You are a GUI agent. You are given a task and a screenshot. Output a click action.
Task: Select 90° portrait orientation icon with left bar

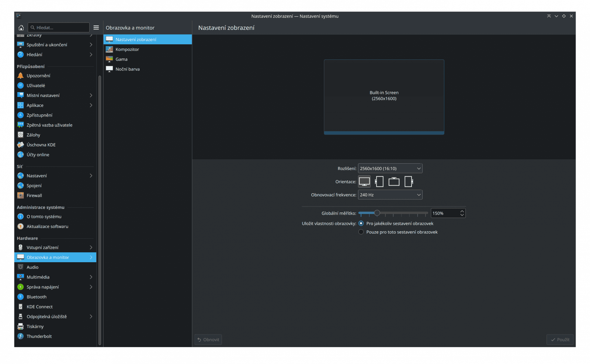coord(379,181)
